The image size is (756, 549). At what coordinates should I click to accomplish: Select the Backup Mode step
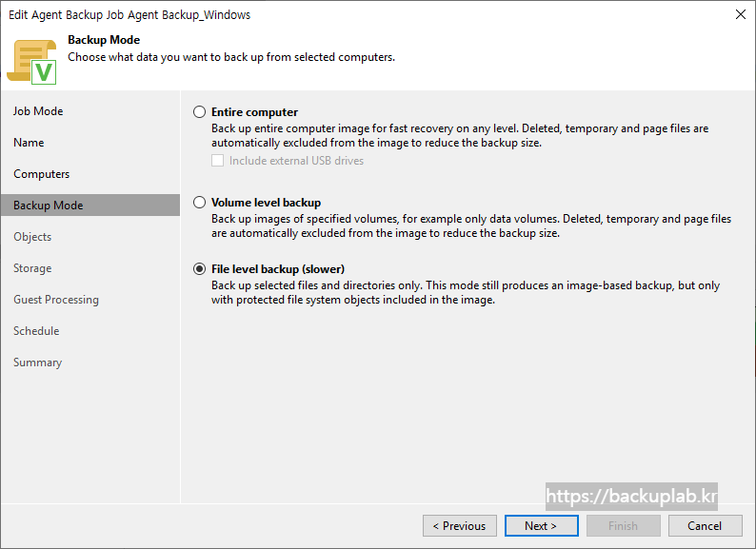click(x=90, y=206)
